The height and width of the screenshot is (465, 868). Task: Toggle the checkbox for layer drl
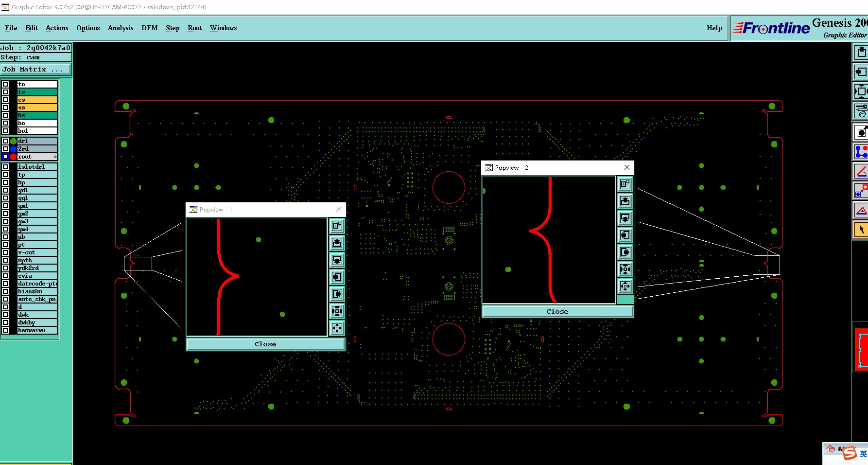(x=5, y=141)
